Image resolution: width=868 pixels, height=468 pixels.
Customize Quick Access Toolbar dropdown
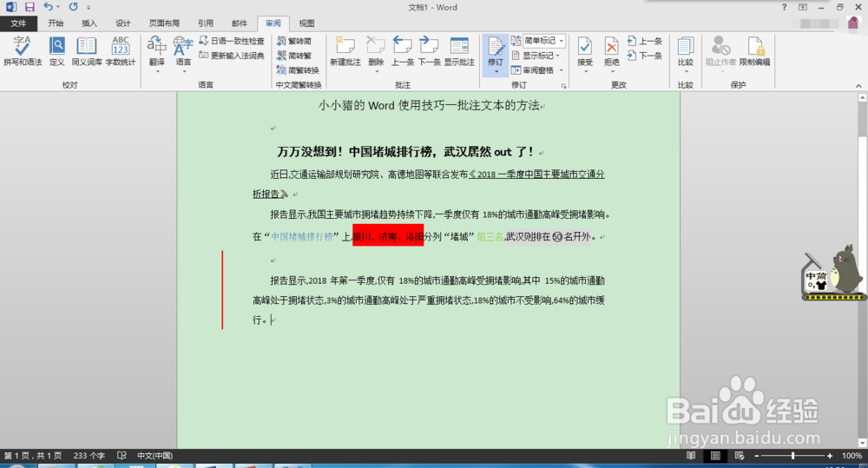point(89,7)
